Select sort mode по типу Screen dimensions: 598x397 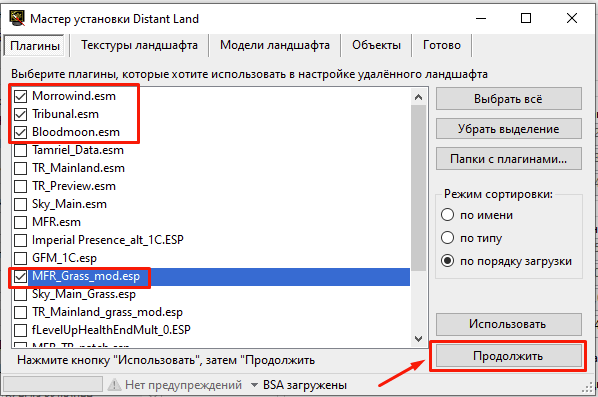click(447, 238)
